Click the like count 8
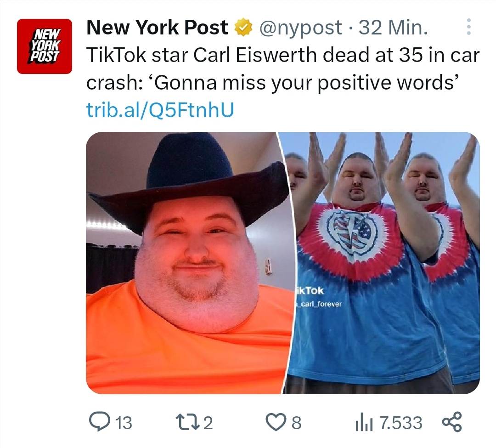 point(296,423)
